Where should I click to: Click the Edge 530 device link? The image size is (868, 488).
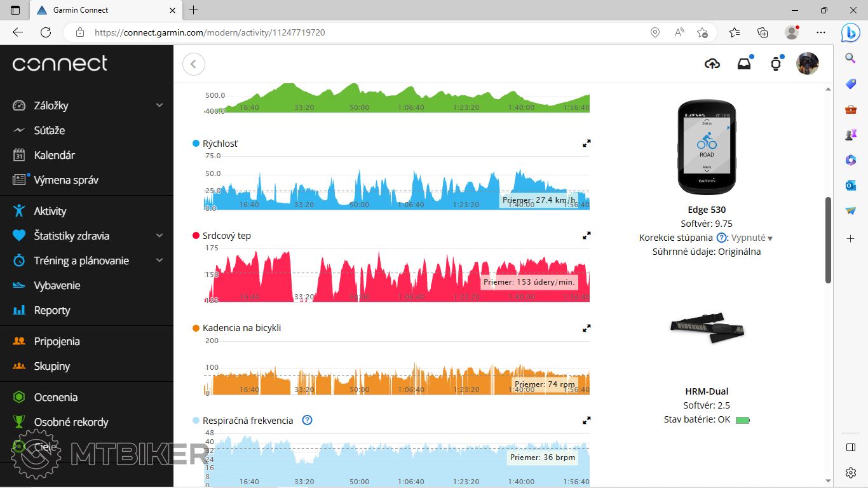pyautogui.click(x=706, y=210)
